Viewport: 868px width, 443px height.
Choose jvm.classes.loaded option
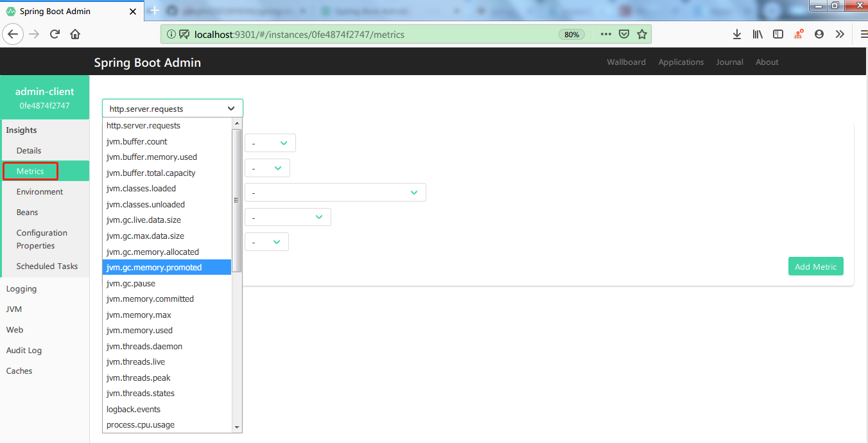tap(167, 189)
